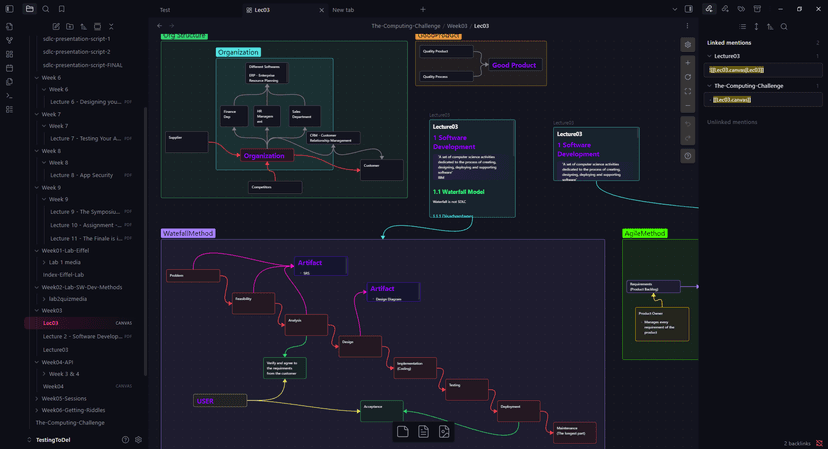Open graph view from the ribbon
This screenshot has width=828, height=449.
[9, 40]
